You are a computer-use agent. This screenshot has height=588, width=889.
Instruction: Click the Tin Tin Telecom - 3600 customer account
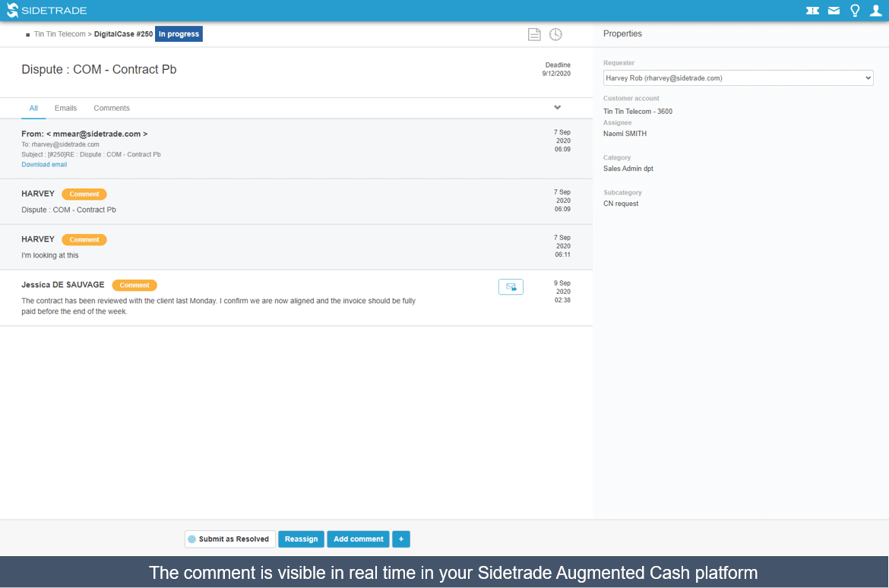[637, 111]
